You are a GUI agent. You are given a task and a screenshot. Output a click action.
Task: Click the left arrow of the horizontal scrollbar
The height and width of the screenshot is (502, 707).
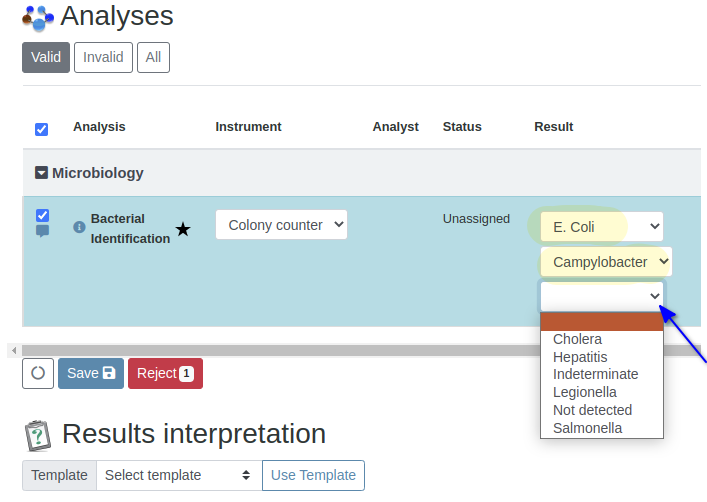[13, 350]
